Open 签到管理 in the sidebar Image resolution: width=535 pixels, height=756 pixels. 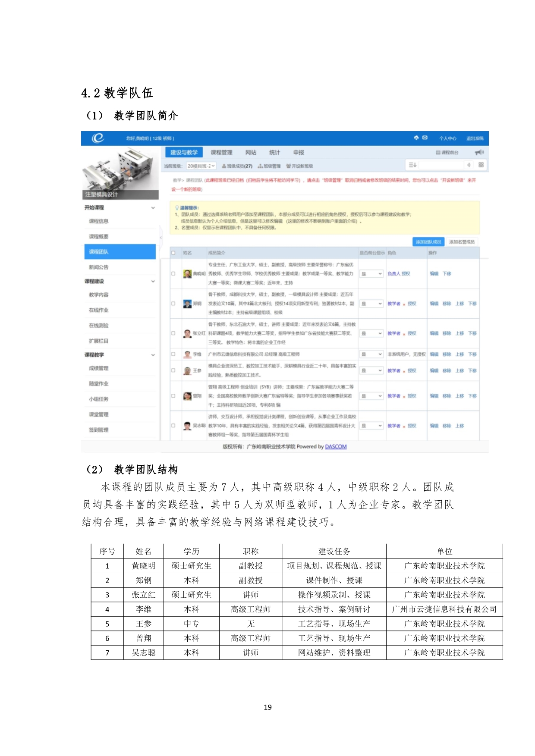tap(99, 430)
